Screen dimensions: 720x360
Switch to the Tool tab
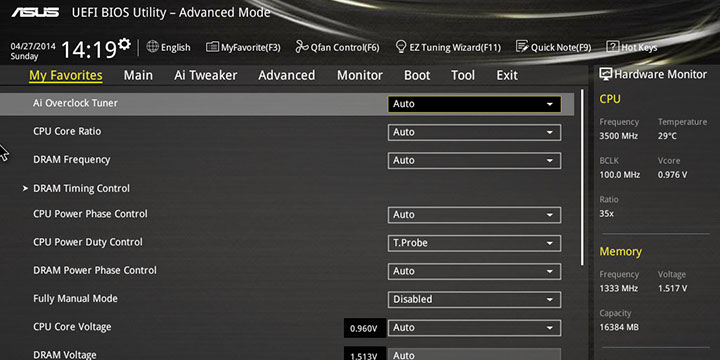click(x=463, y=75)
